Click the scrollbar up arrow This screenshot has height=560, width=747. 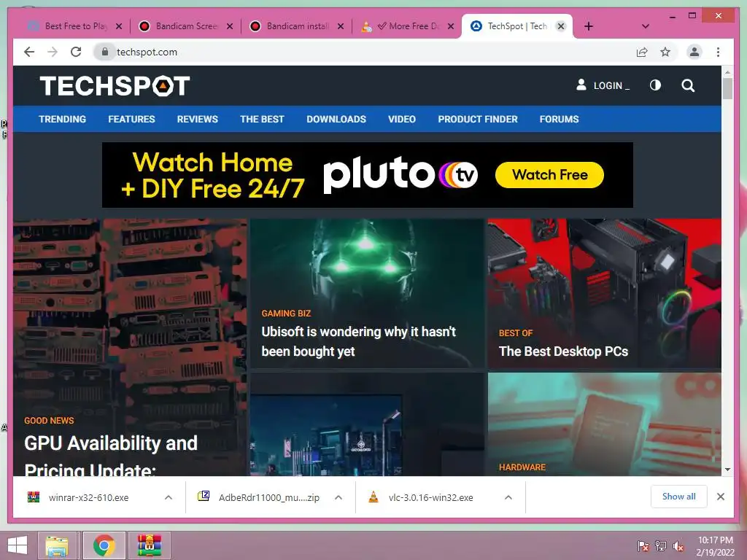[x=727, y=72]
